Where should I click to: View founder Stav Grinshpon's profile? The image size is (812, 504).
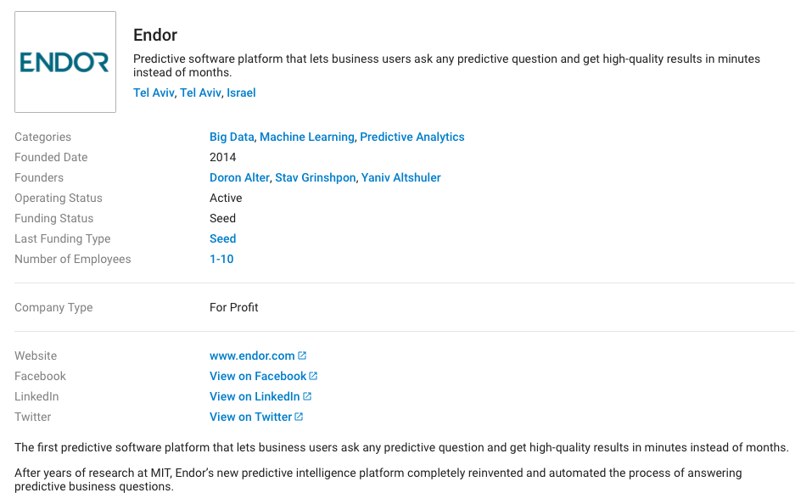coord(316,177)
